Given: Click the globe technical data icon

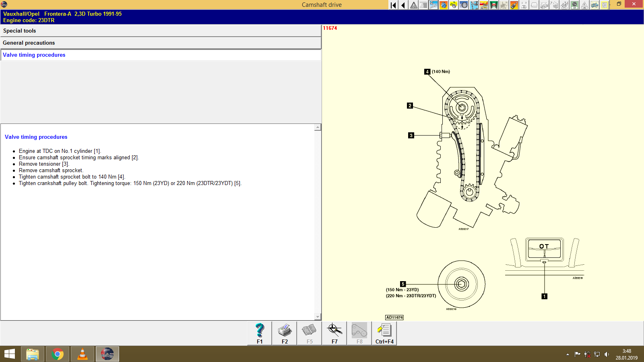Looking at the screenshot, I should [443, 5].
